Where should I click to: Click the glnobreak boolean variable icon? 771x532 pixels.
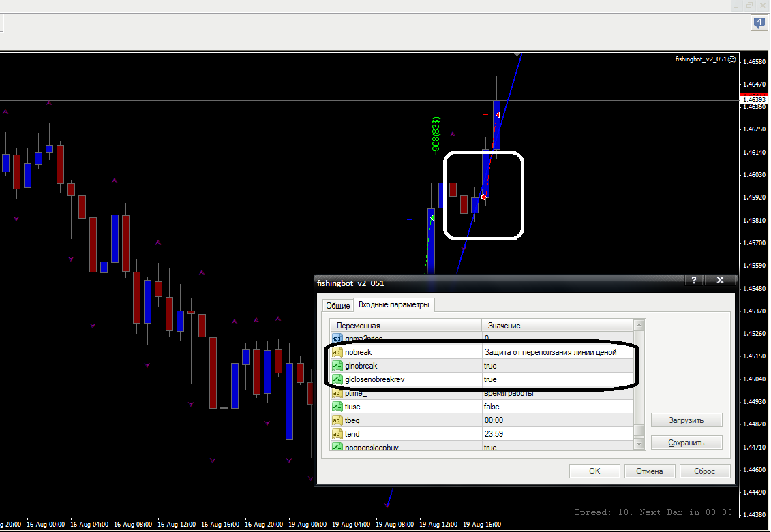click(337, 366)
